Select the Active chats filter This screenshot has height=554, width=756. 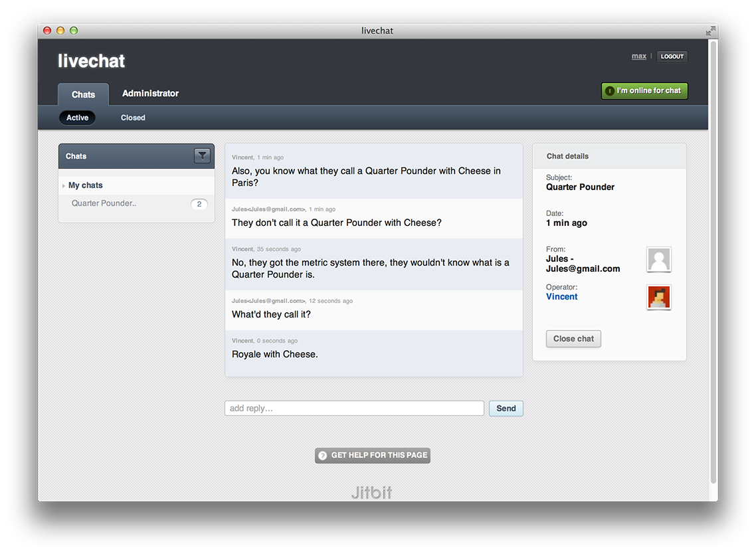click(77, 117)
